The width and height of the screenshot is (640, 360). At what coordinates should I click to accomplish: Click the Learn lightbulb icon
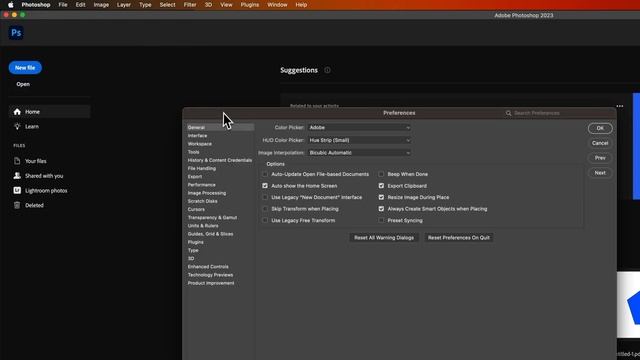coord(17,127)
